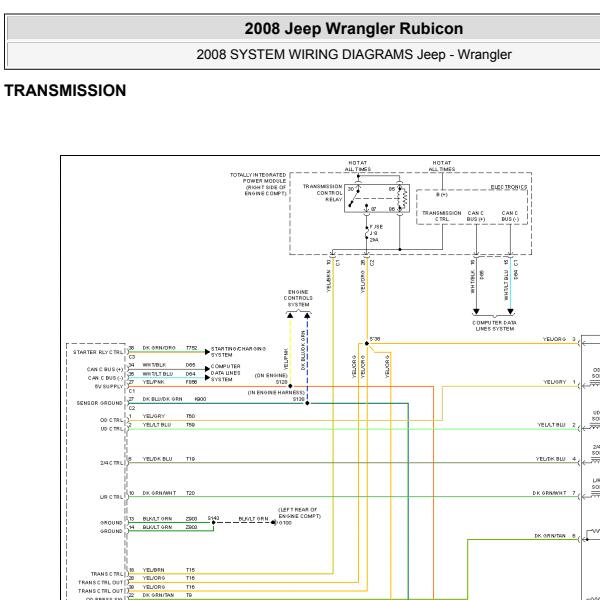Click the T59 circuit code
This screenshot has width=600, height=600.
point(190,425)
